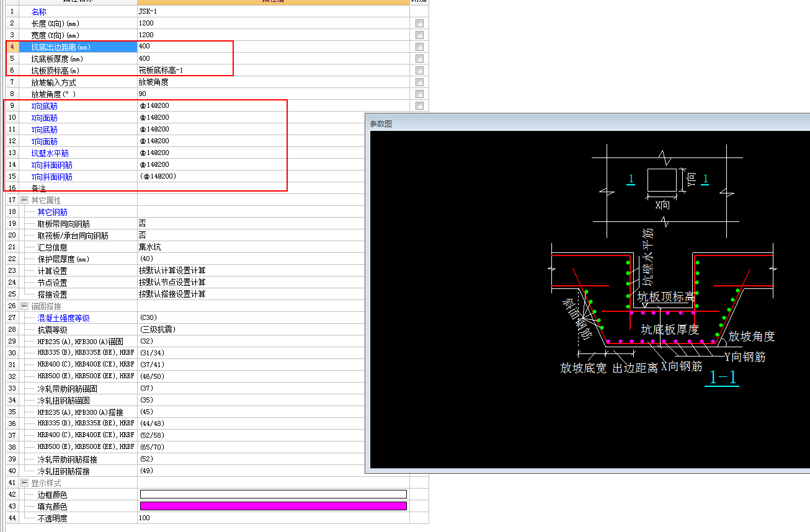The width and height of the screenshot is (810, 532).
Task: Open the 边框颜色 white color swatch
Action: 274,494
